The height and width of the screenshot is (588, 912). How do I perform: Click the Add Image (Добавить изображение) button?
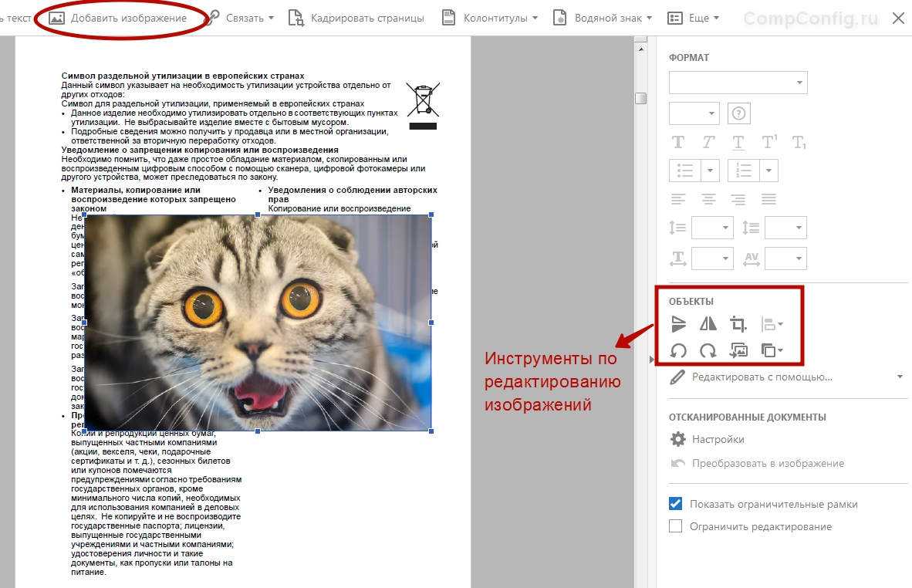[x=119, y=18]
